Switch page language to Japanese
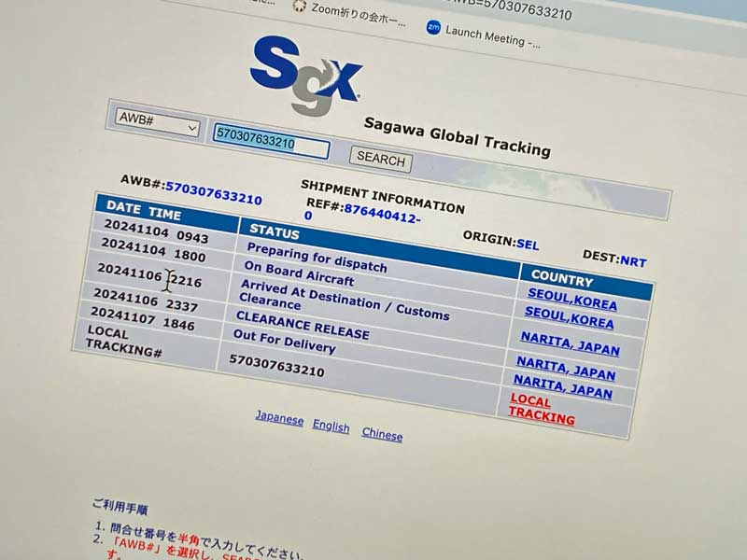The width and height of the screenshot is (747, 560). (x=279, y=418)
